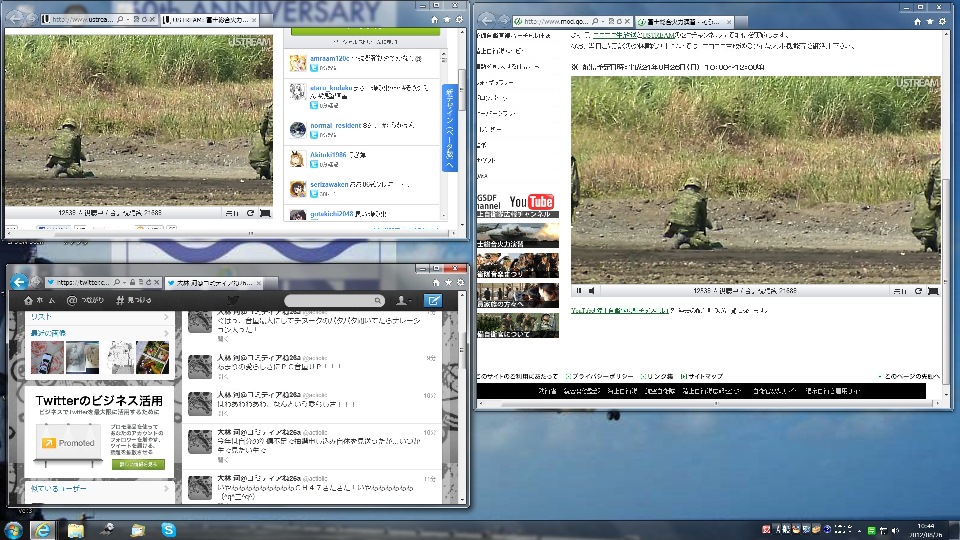Go back in the Twitter browser window
The width and height of the screenshot is (960, 540).
pos(18,282)
